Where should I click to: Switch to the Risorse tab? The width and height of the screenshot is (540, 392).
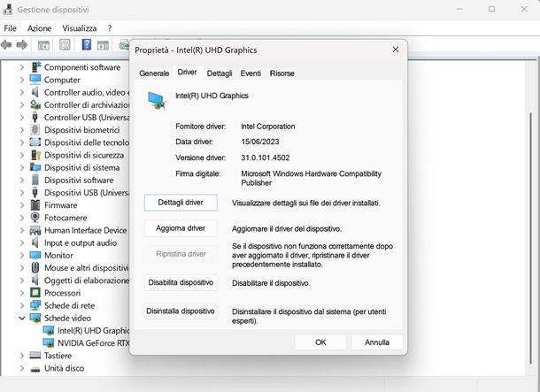(282, 73)
